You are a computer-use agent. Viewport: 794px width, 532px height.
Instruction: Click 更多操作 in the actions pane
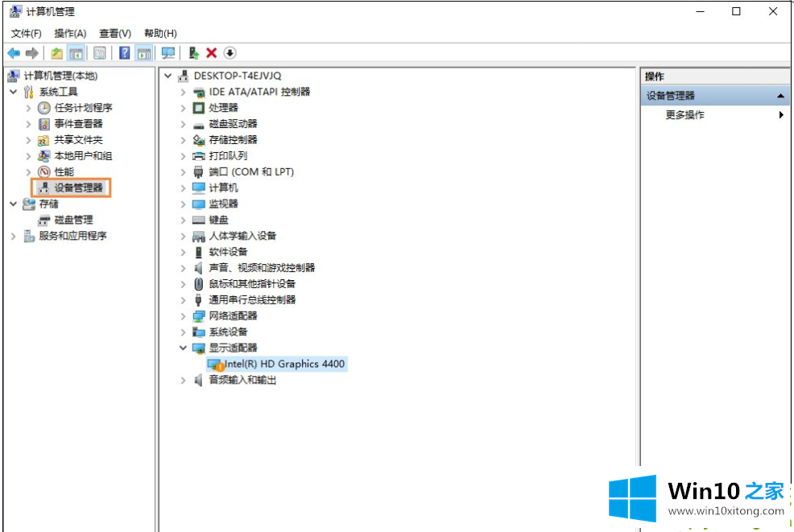click(x=684, y=115)
